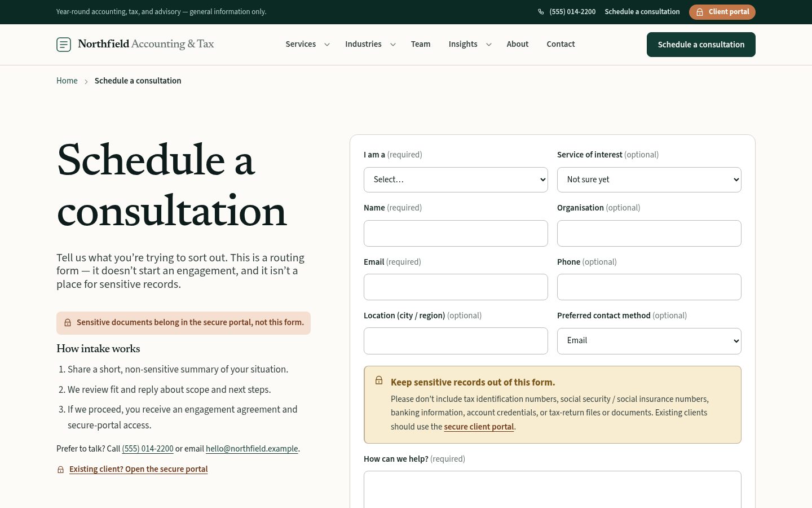Image resolution: width=812 pixels, height=508 pixels.
Task: Open the Insights nav item
Action: pyautogui.click(x=463, y=44)
